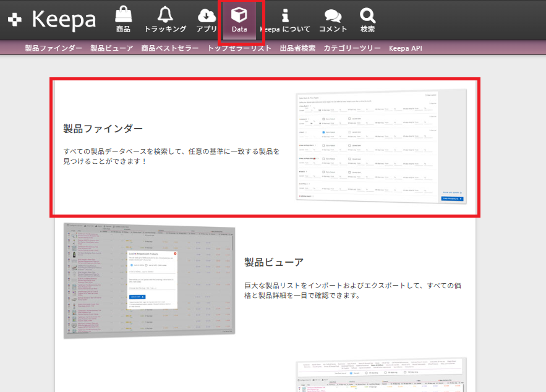546x392 pixels.
Task: Select 出品者検索 in the submenu
Action: 297,48
